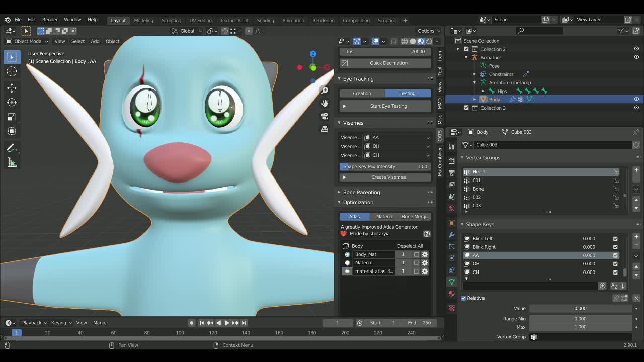
Task: Open Object Data properties tab
Action: coord(451,282)
